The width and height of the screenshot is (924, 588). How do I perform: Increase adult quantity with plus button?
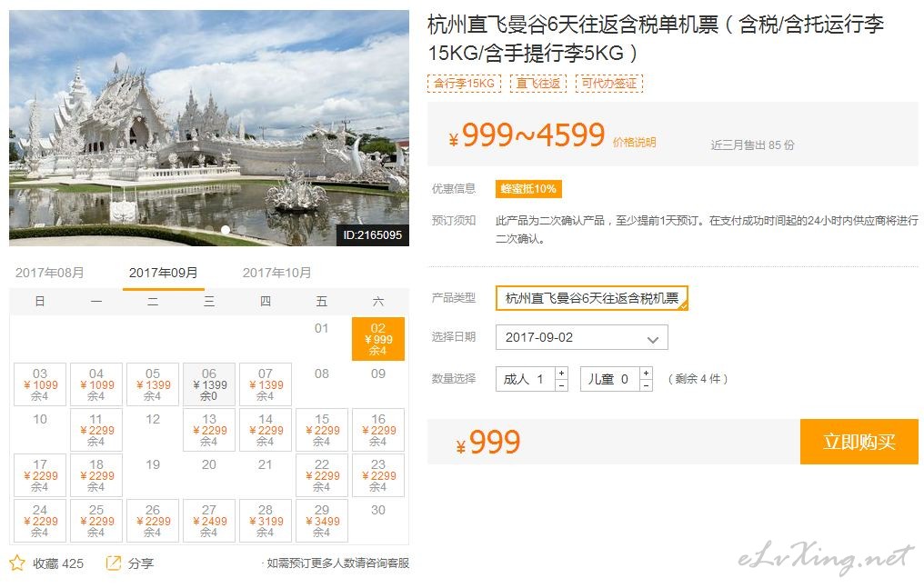point(562,374)
